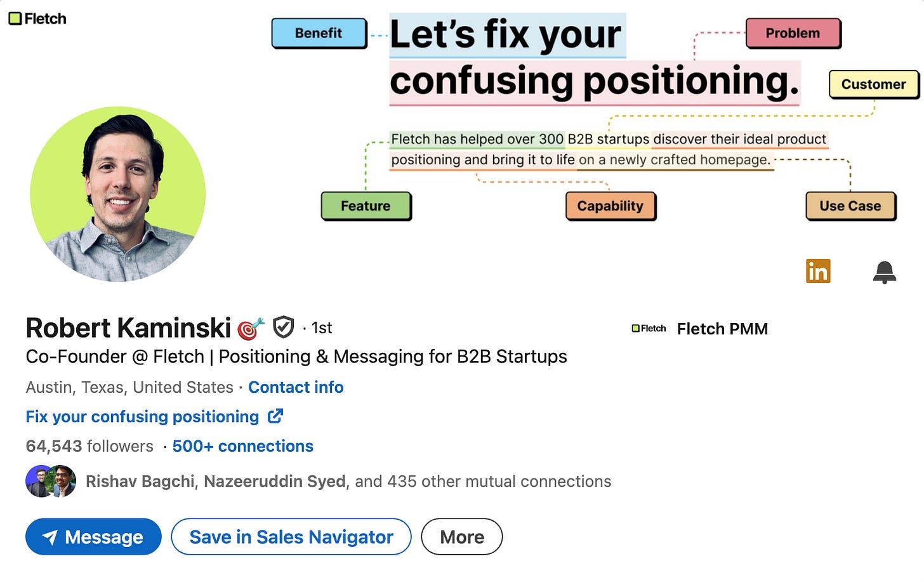Image resolution: width=924 pixels, height=580 pixels.
Task: Click the orange LinkedIn logo icon
Action: 817,271
